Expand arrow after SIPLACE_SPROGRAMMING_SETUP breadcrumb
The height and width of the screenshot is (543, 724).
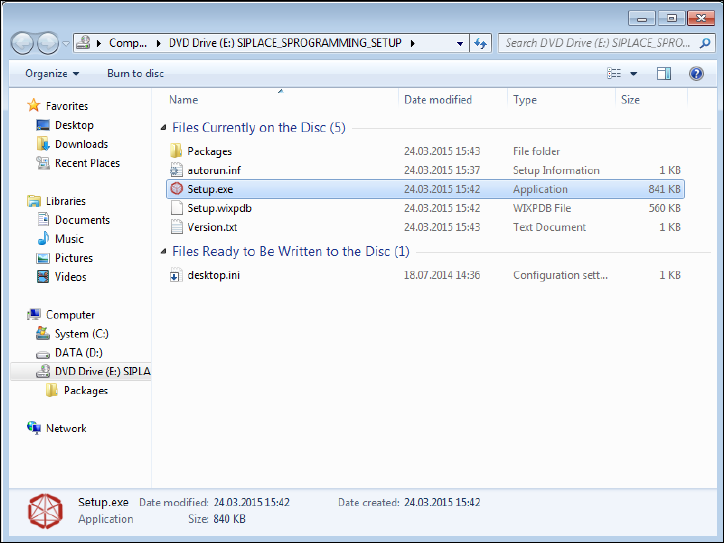pyautogui.click(x=412, y=43)
